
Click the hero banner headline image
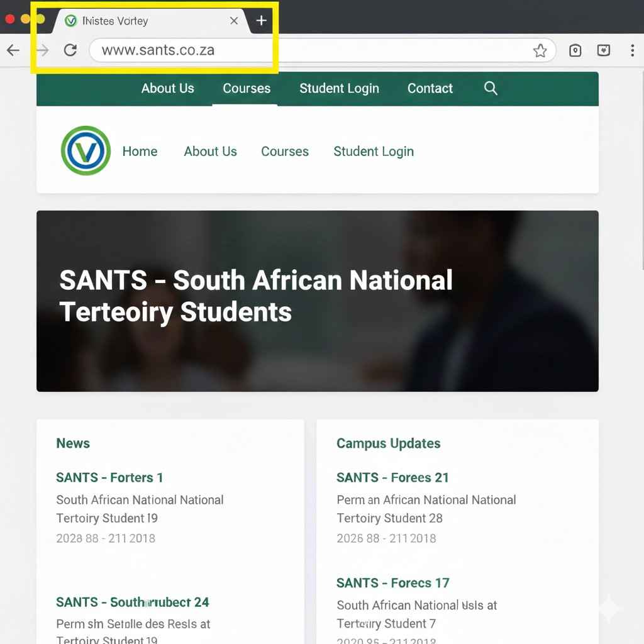318,301
